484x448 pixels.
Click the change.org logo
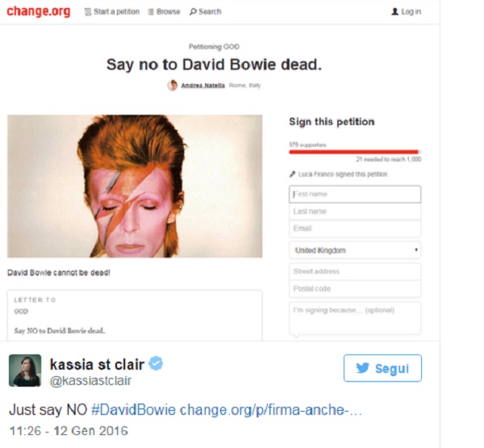click(39, 11)
